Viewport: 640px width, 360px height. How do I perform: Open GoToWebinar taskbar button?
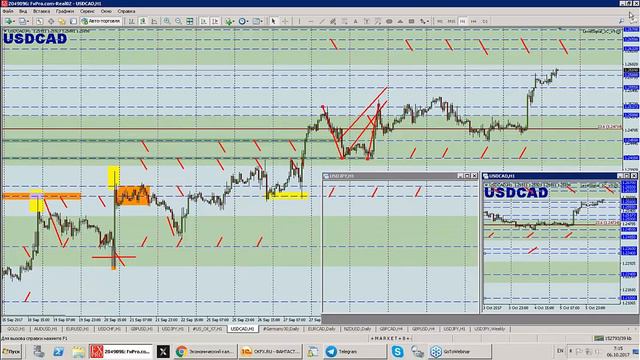click(460, 351)
